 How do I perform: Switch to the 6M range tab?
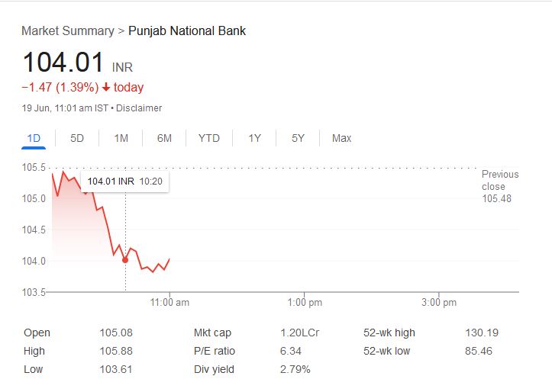pos(164,138)
